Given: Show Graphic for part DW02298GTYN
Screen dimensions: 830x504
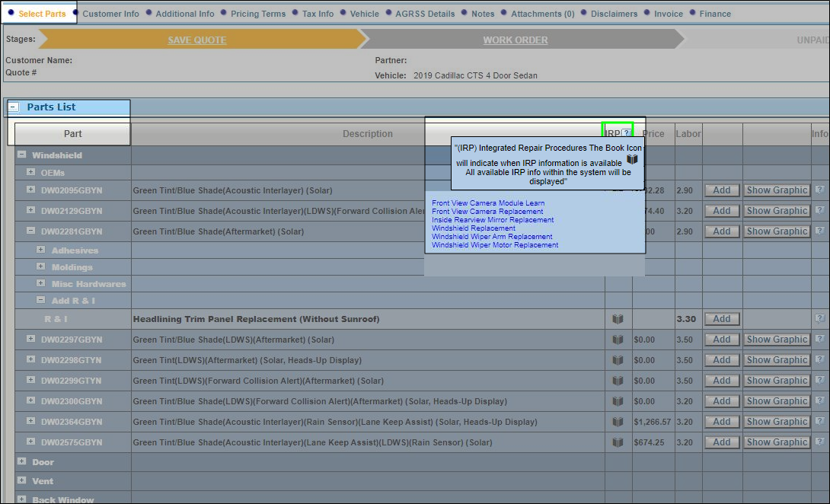Looking at the screenshot, I should point(777,359).
